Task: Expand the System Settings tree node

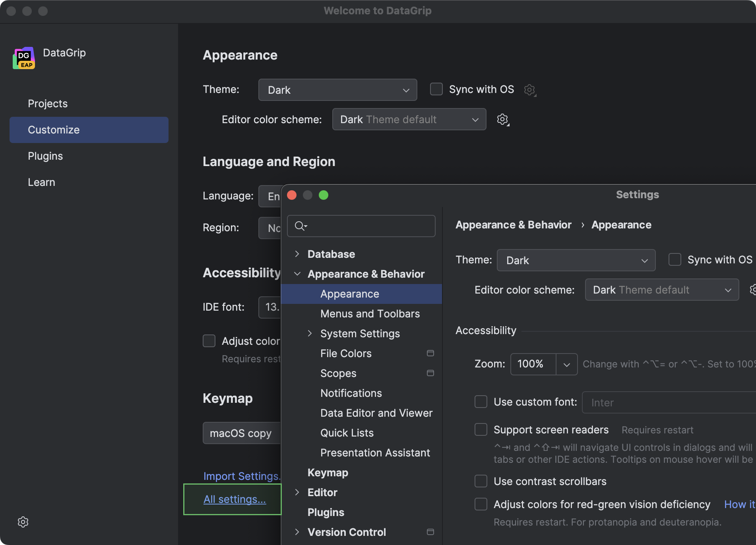Action: (x=310, y=333)
